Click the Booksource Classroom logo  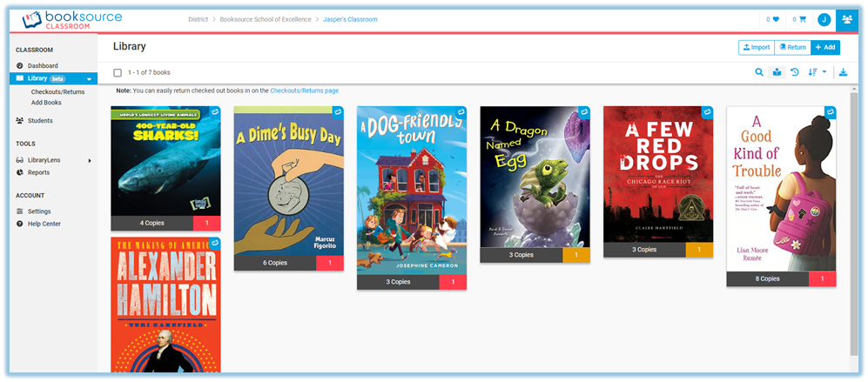72,19
